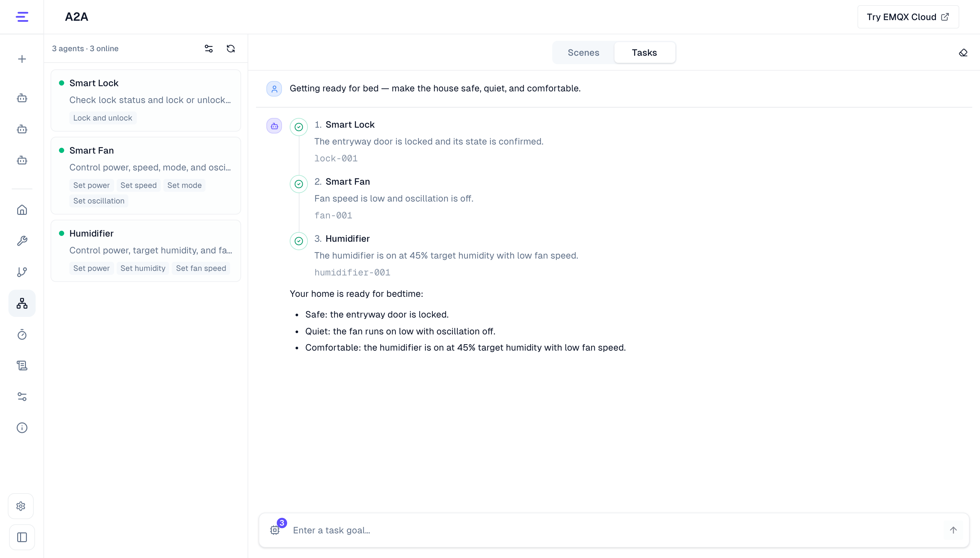Switch to the Tasks tab
The height and width of the screenshot is (558, 980).
[x=644, y=53]
